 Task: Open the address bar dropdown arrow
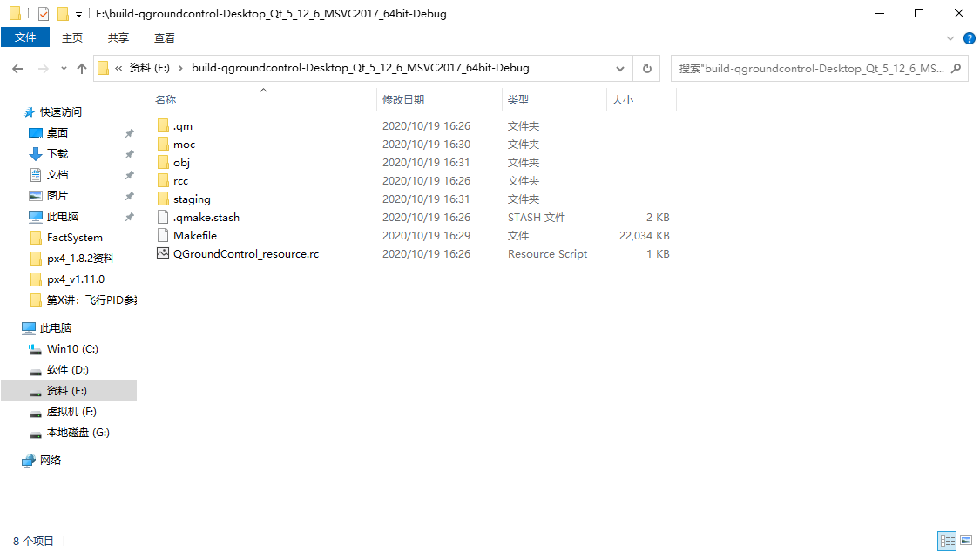point(619,67)
